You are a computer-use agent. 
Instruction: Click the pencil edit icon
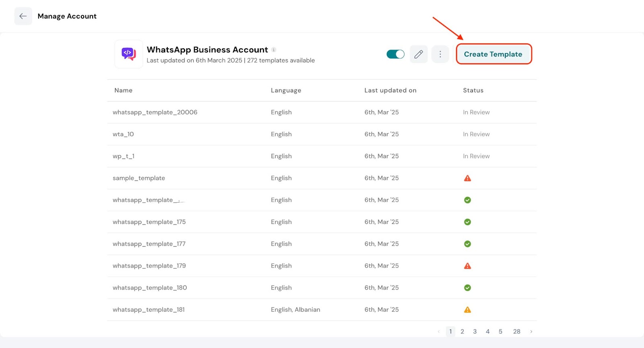point(419,54)
